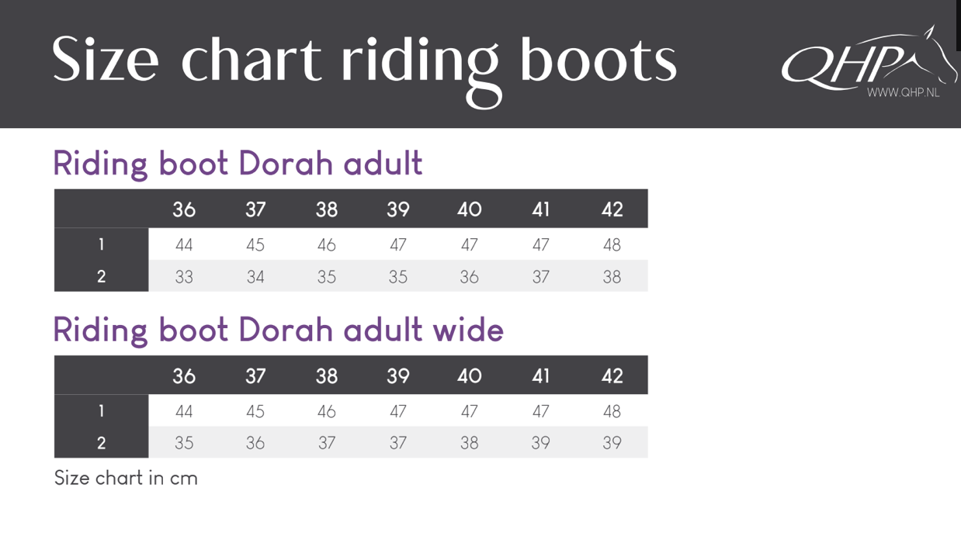Click value 33 in Dorah adult table
Screen dimensions: 961x560
tap(184, 277)
